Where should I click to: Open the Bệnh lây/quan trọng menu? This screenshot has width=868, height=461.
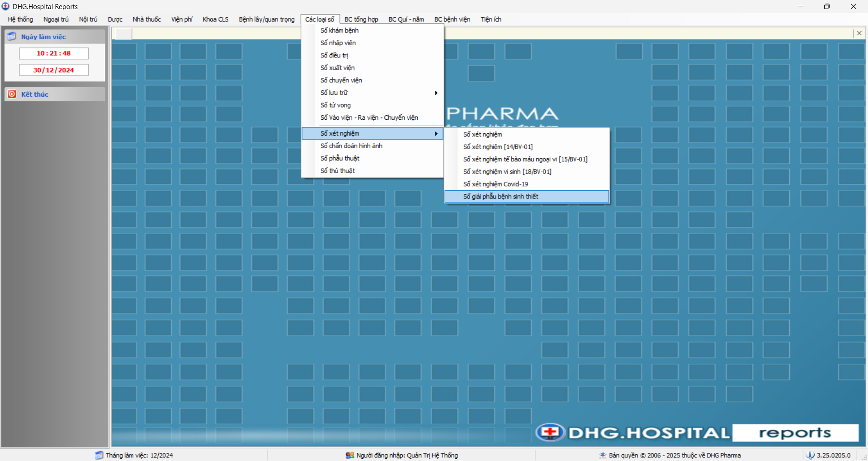267,19
